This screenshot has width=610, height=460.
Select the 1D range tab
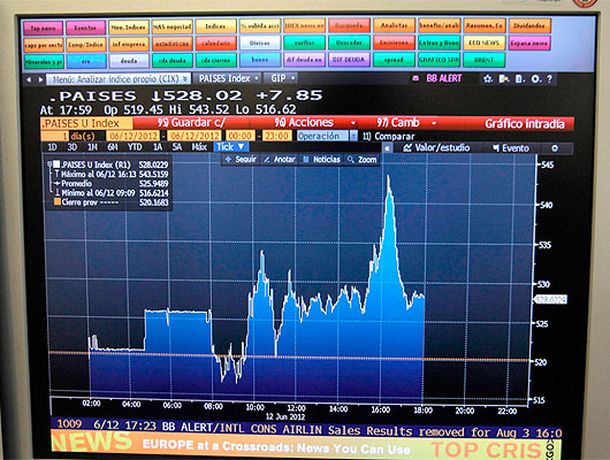coord(52,147)
